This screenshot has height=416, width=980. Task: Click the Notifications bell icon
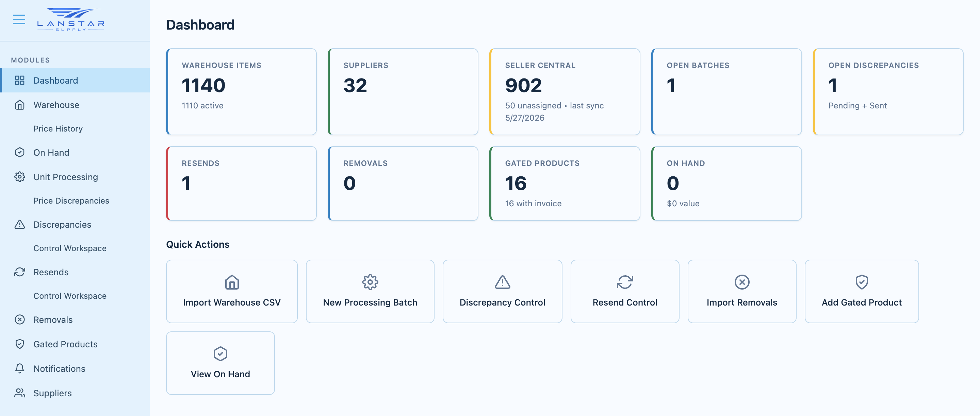(x=20, y=368)
